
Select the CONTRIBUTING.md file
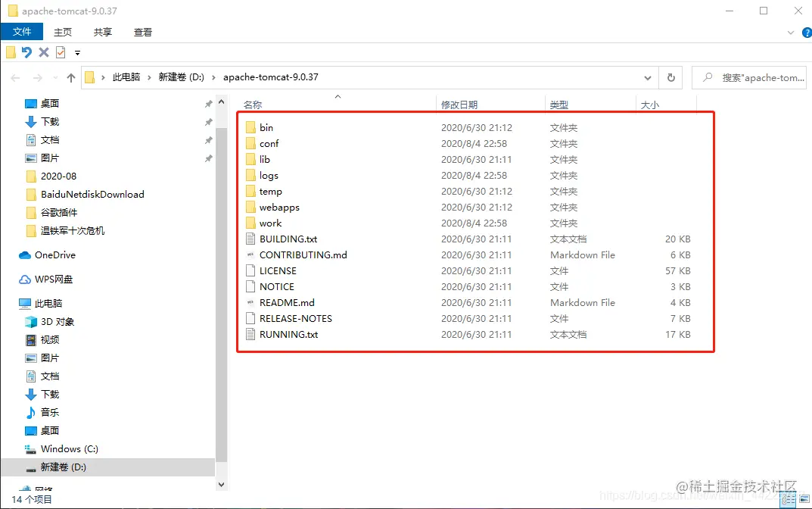[x=303, y=255]
